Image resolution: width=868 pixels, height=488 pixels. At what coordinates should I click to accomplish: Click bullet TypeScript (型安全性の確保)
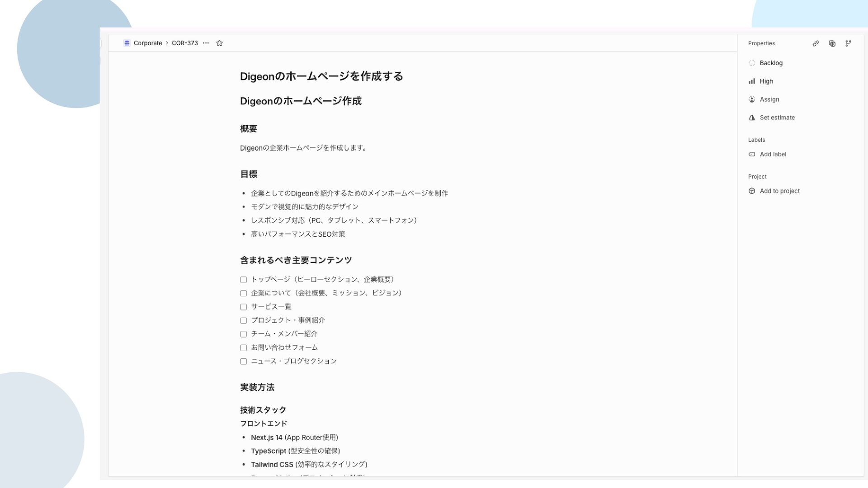click(x=295, y=451)
